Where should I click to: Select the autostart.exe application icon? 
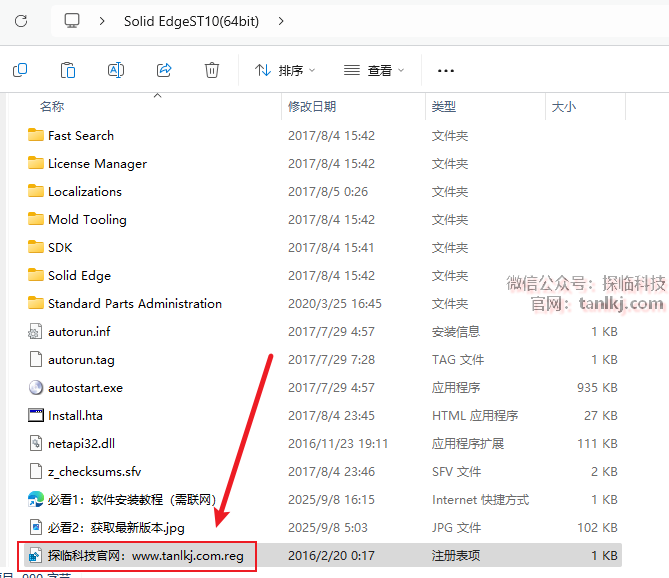[36, 388]
